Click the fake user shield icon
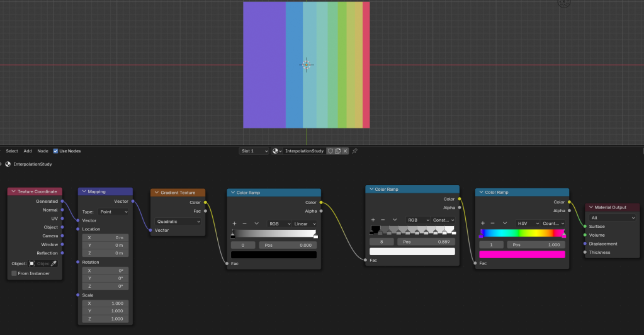The height and width of the screenshot is (335, 644). (x=330, y=151)
